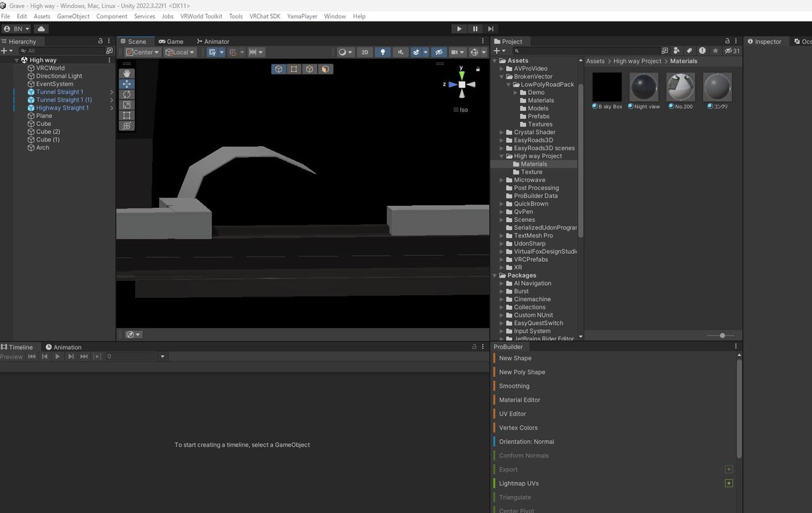The image size is (812, 513).
Task: Open the BN account dropdown
Action: (x=16, y=29)
